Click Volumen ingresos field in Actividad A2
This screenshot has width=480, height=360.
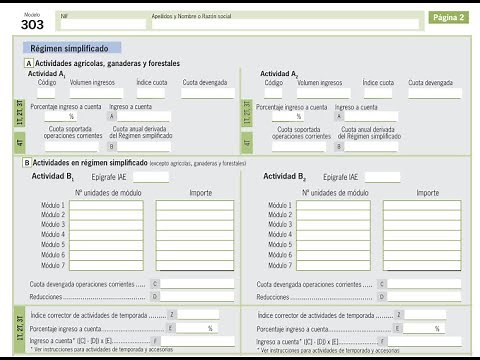324,93
